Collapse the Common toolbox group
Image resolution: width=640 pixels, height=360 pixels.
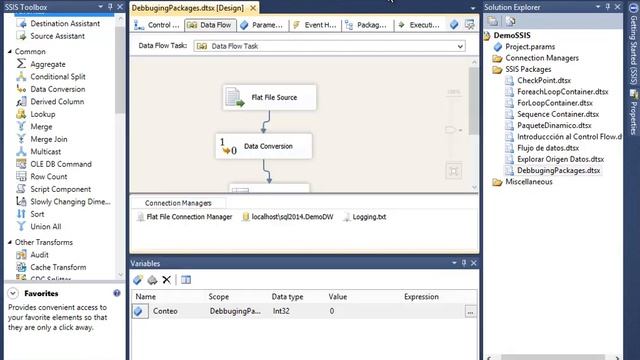pyautogui.click(x=10, y=52)
